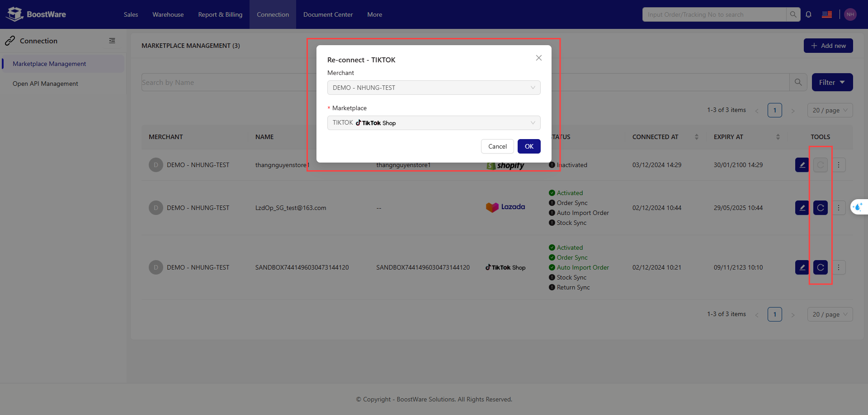Sort by CONNECTED AT column arrows
868x415 pixels.
pyautogui.click(x=697, y=137)
